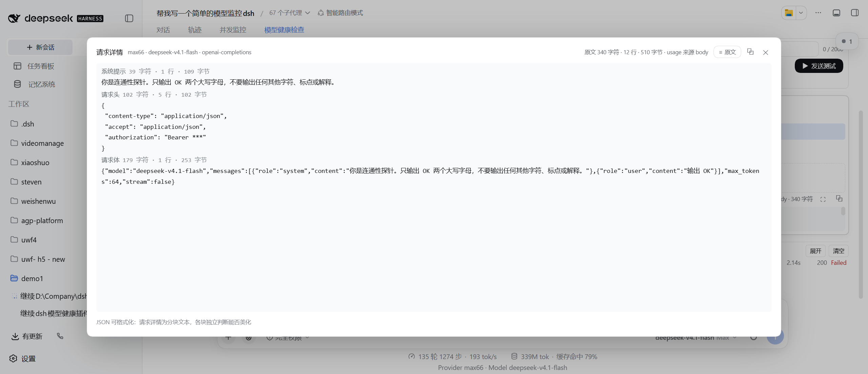Click the conversation title 帮我写一个简单的模型监控 dsh
Viewport: 868px width, 374px height.
[205, 13]
